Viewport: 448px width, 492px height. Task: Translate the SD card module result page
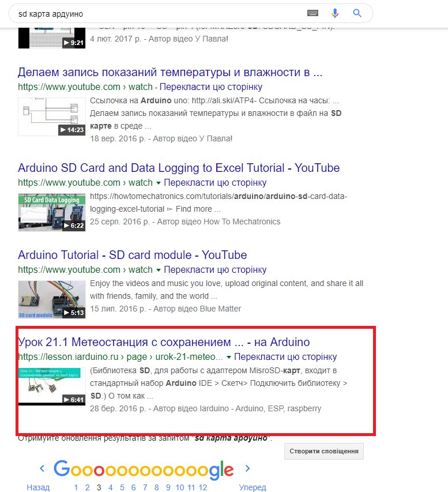pos(215,270)
